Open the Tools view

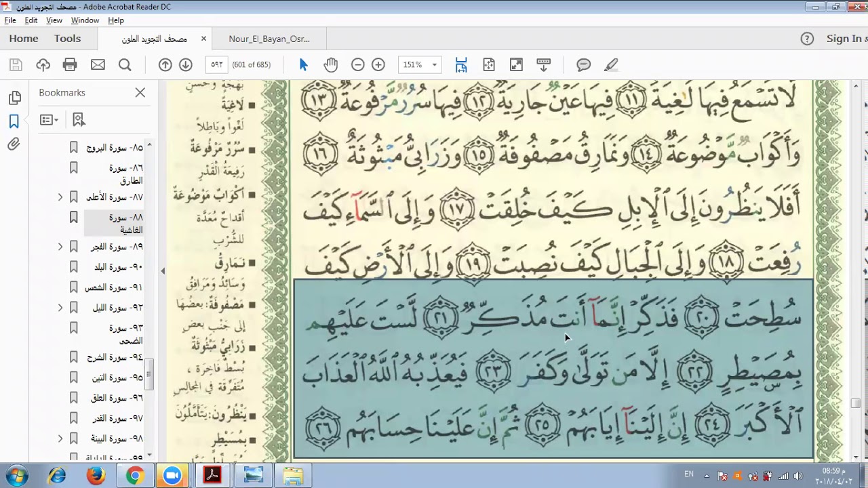tap(67, 39)
